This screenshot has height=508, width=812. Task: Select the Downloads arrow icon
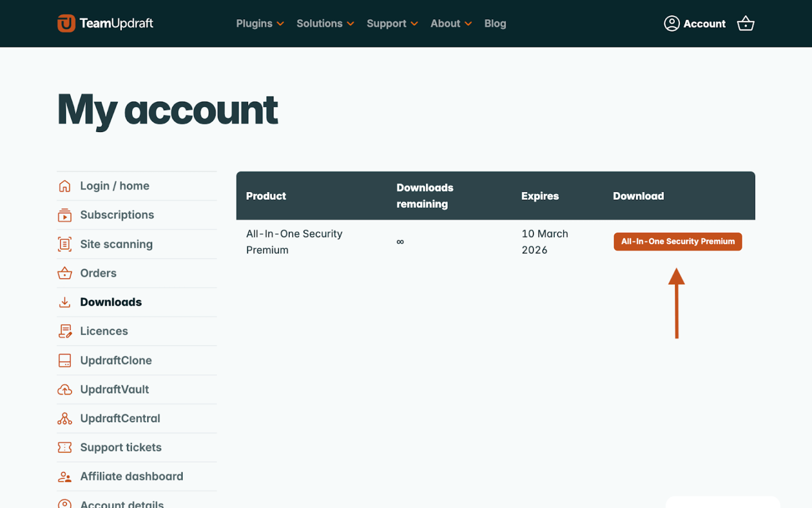click(64, 302)
